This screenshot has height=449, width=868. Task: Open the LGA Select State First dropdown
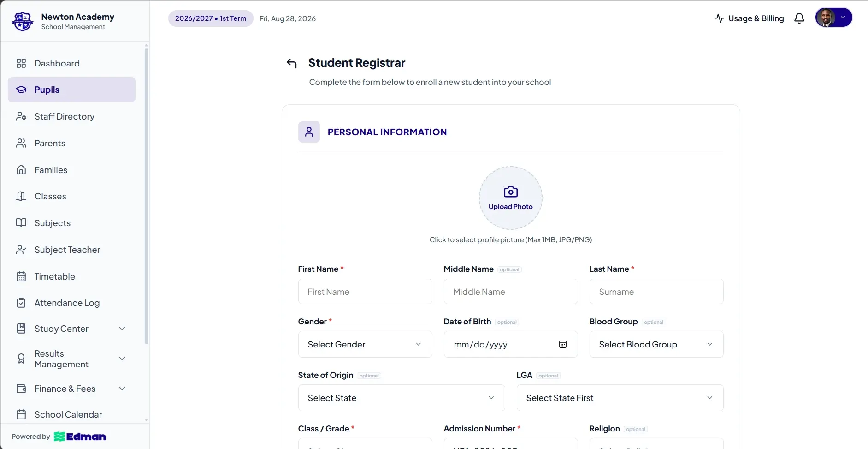[x=620, y=398]
